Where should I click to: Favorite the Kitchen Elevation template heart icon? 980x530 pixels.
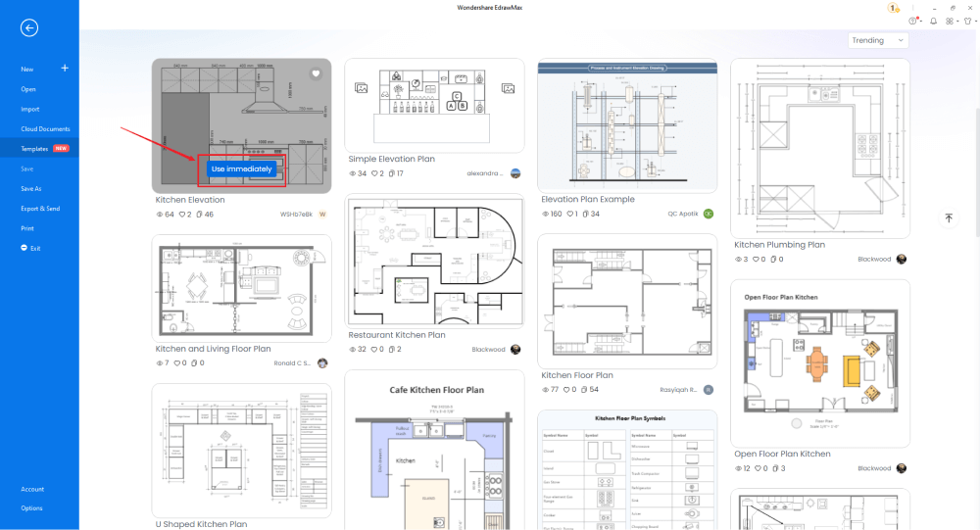point(317,73)
